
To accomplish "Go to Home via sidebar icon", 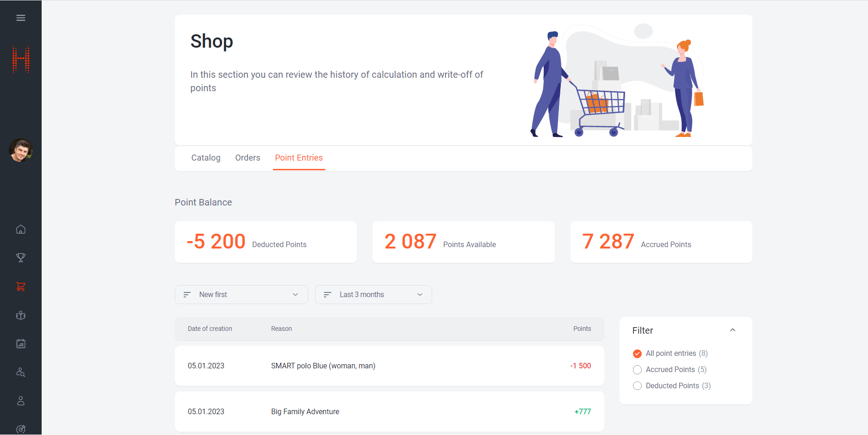I will point(21,230).
